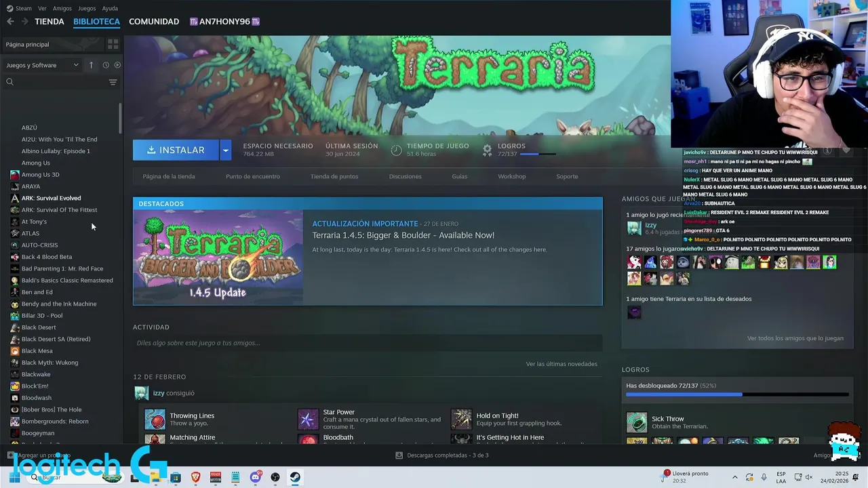Click Agregar un producto

click(x=39, y=455)
